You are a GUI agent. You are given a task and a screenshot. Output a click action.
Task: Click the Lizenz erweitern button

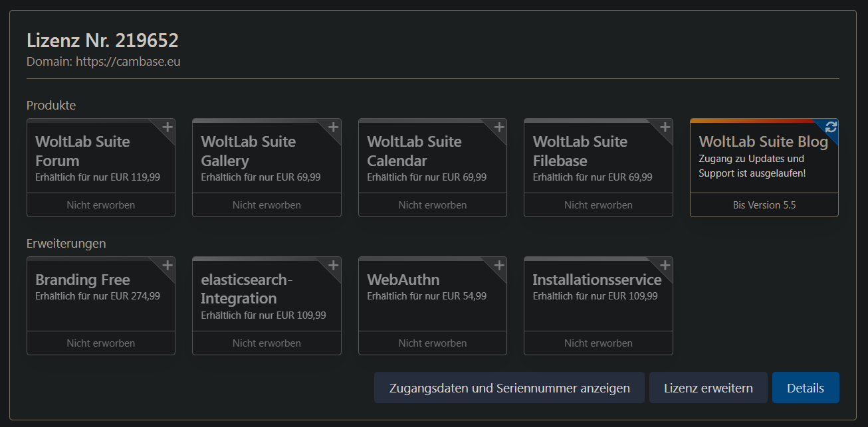point(708,388)
